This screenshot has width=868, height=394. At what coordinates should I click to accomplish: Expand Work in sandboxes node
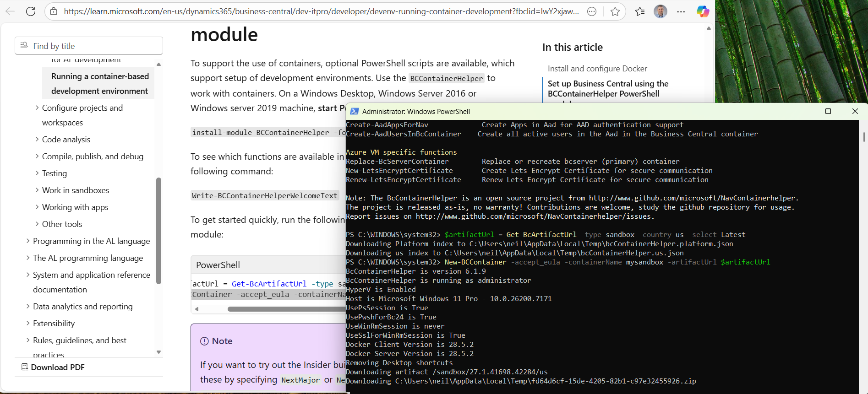(x=37, y=190)
